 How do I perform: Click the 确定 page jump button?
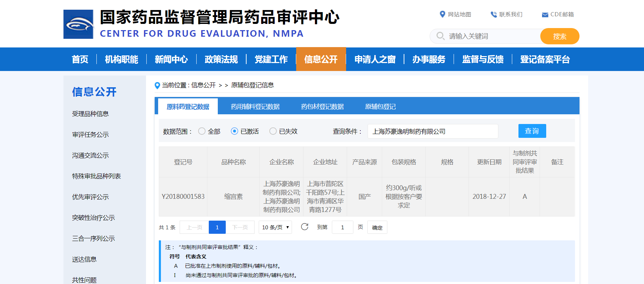377,228
